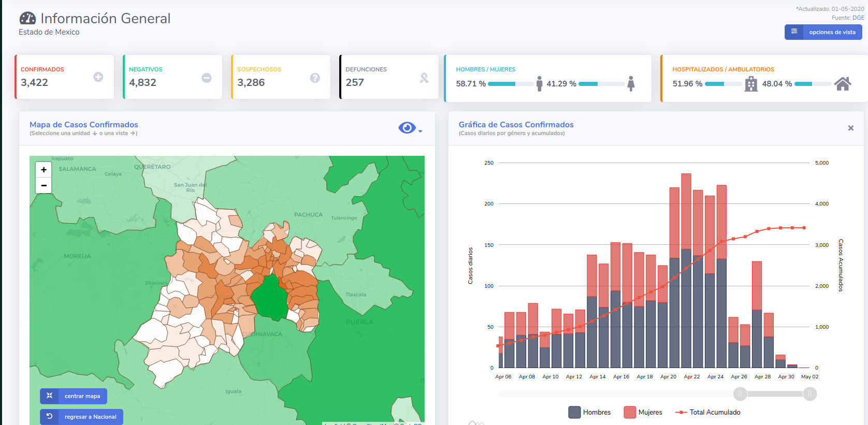The image size is (868, 425).
Task: Click the Mapa de Casos Confirmados title
Action: click(x=84, y=124)
